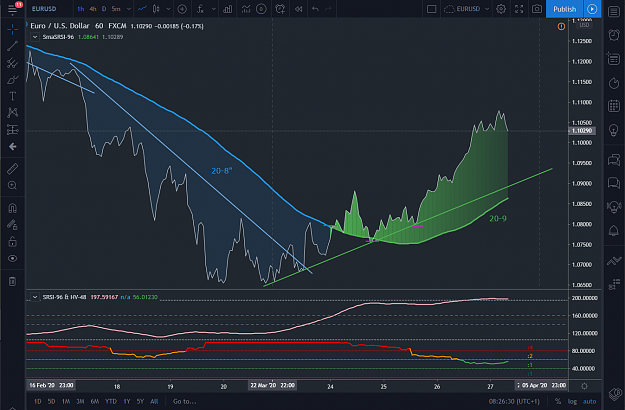
Task: Enter fullscreen mode
Action: click(519, 9)
